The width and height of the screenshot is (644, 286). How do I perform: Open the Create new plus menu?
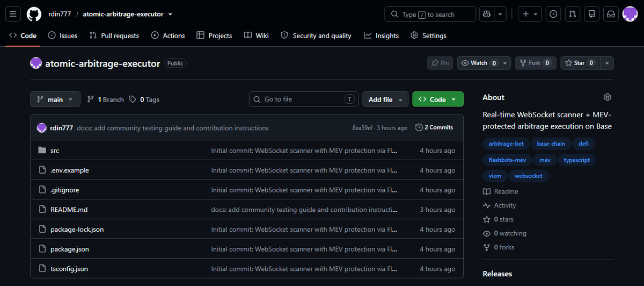coord(530,14)
